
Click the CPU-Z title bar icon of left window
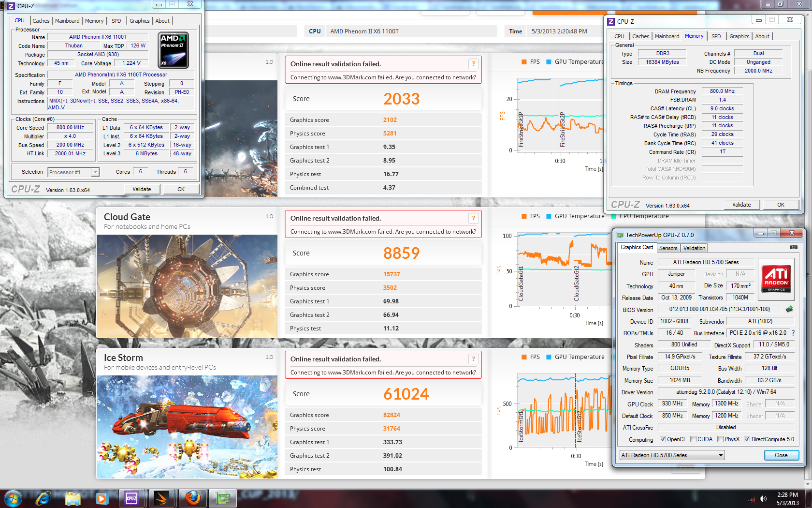pyautogui.click(x=11, y=6)
